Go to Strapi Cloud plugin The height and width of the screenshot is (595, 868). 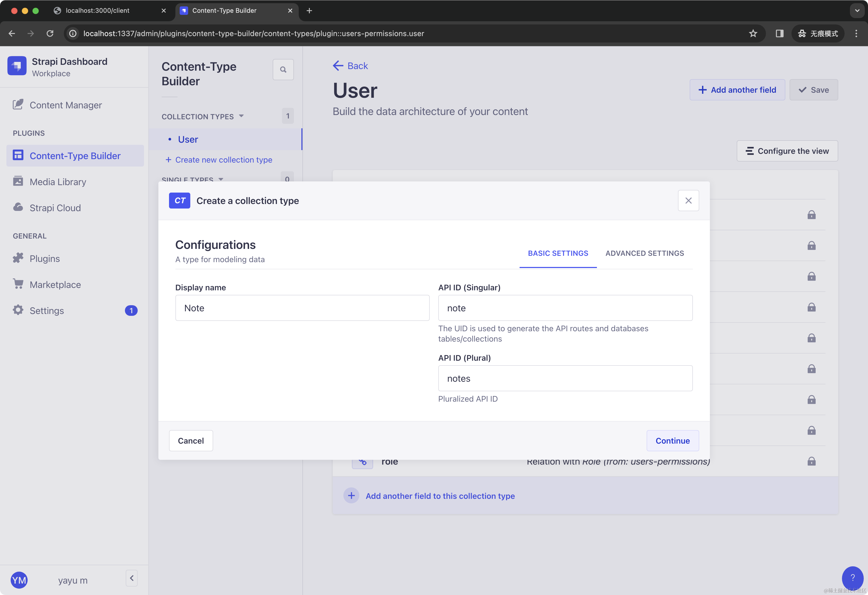[55, 208]
